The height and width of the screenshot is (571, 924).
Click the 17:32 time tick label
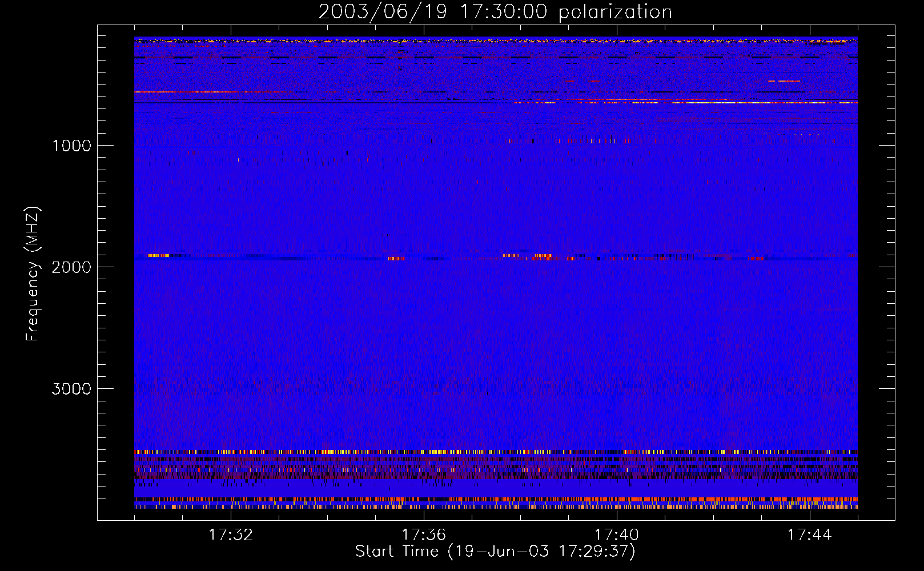[x=231, y=535]
